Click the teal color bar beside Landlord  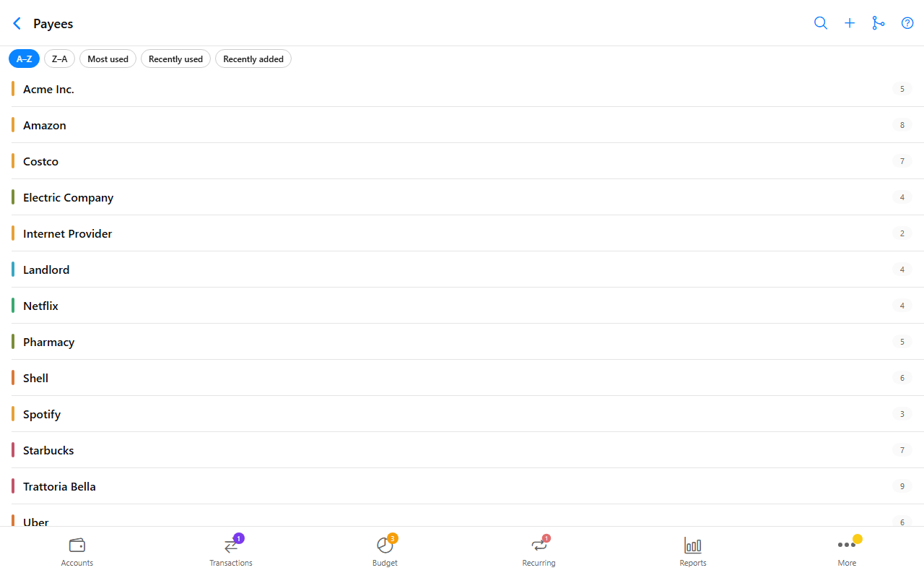[13, 269]
